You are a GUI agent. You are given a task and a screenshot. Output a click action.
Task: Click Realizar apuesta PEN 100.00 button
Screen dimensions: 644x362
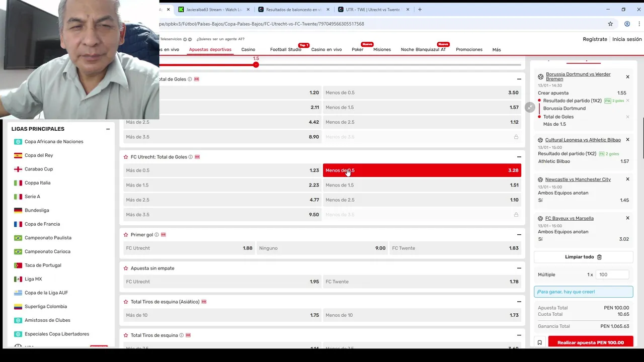591,342
